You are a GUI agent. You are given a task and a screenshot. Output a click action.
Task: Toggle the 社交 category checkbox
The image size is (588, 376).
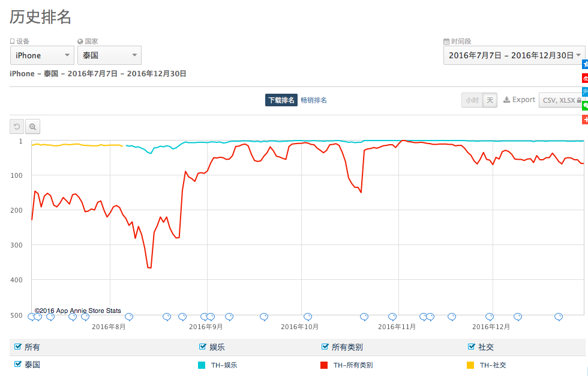472,347
